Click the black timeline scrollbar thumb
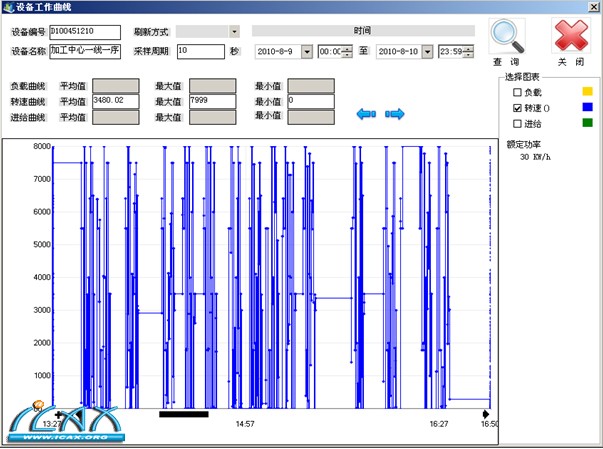This screenshot has height=449, width=603. [x=184, y=413]
